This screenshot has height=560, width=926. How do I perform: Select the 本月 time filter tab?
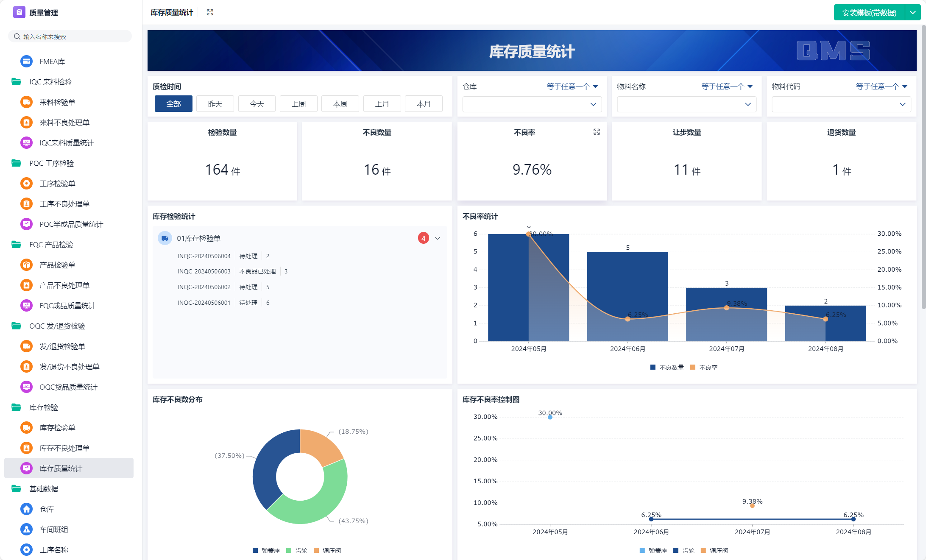coord(423,104)
